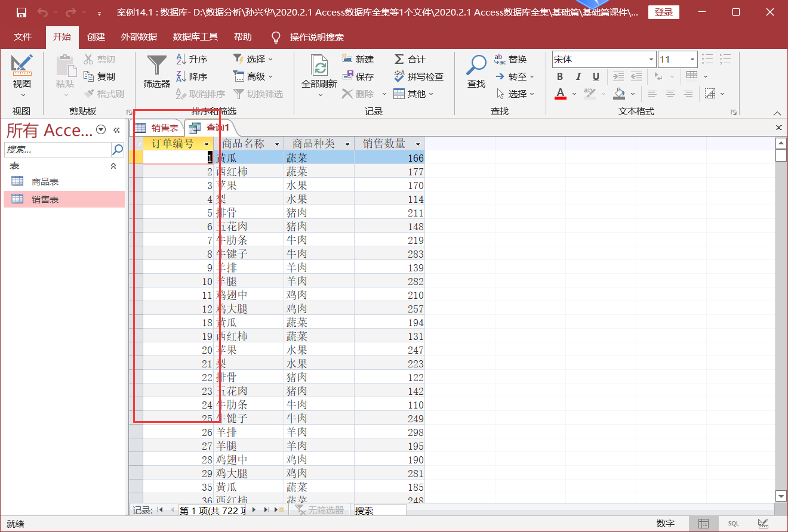
Task: Switch to the 帮助 ribbon tab
Action: (242, 37)
